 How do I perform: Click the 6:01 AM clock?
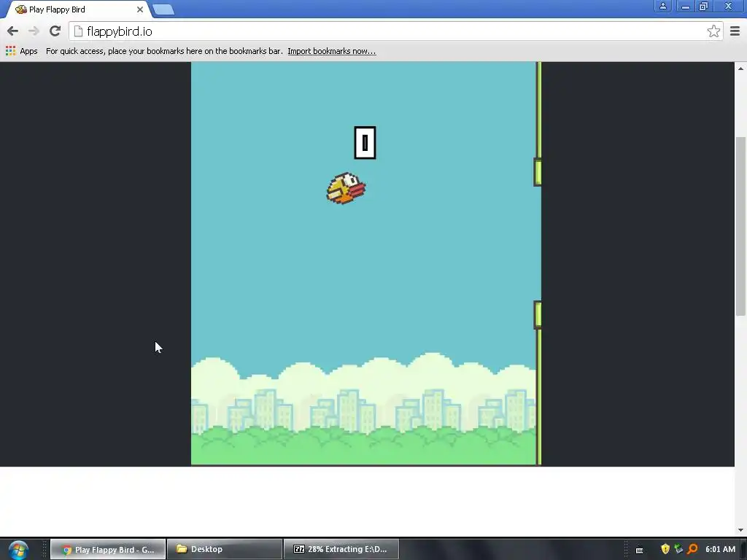click(720, 549)
